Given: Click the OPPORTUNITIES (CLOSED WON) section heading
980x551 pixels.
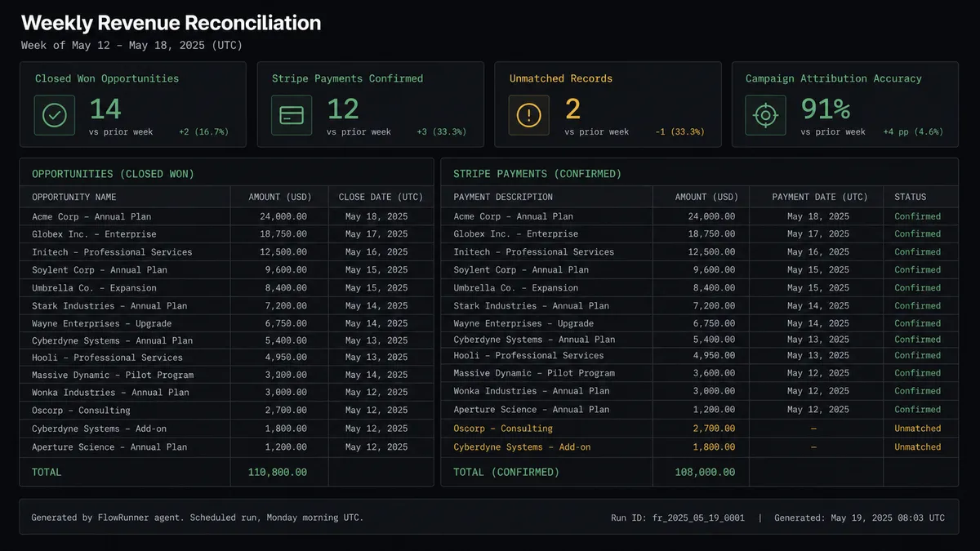Looking at the screenshot, I should tap(113, 174).
